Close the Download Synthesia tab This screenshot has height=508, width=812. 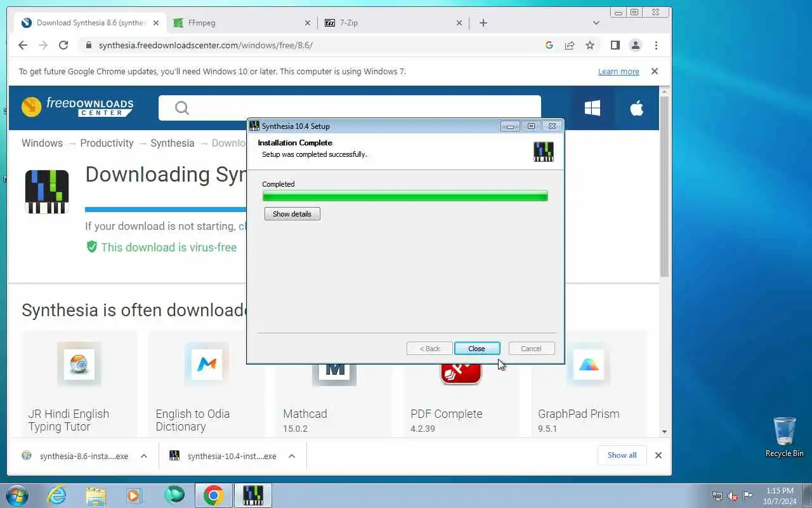click(x=156, y=23)
